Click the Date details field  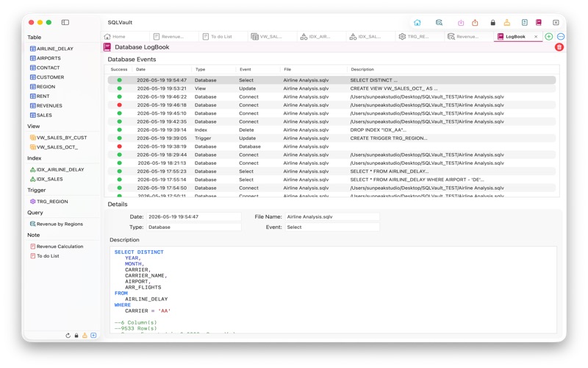(x=193, y=216)
